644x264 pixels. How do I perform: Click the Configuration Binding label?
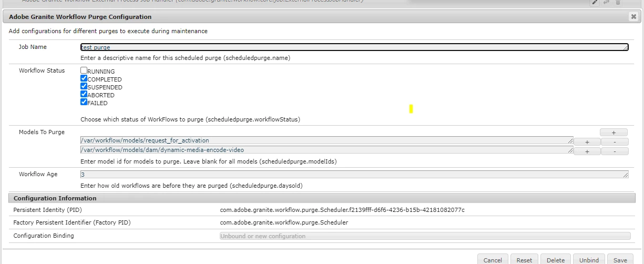tap(44, 236)
